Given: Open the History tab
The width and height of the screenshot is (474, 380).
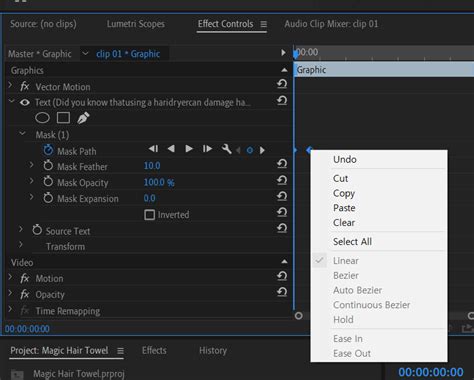Looking at the screenshot, I should pos(213,351).
